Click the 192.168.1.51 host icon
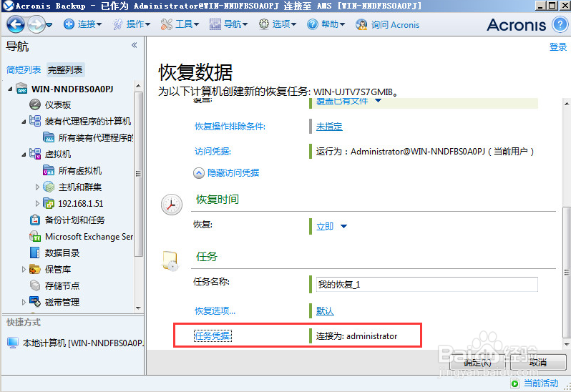This screenshot has width=571, height=392. [x=49, y=203]
